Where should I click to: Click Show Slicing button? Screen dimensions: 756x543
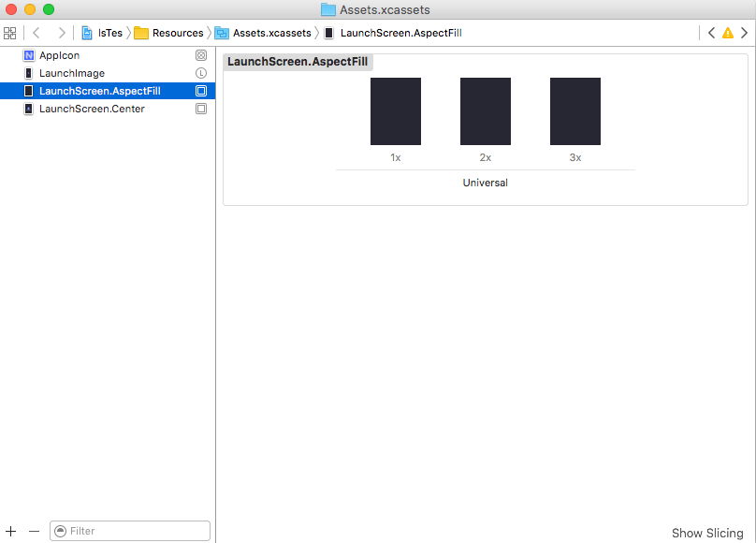[x=707, y=533]
